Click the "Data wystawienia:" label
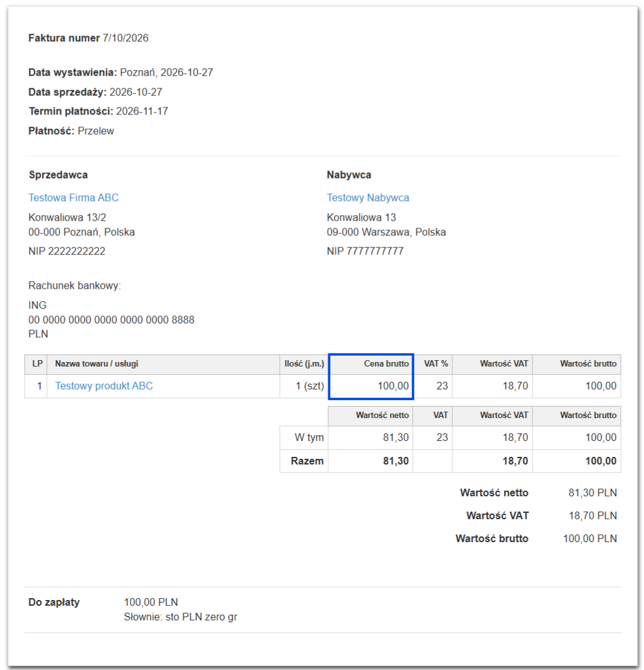The width and height of the screenshot is (644, 670). [73, 73]
